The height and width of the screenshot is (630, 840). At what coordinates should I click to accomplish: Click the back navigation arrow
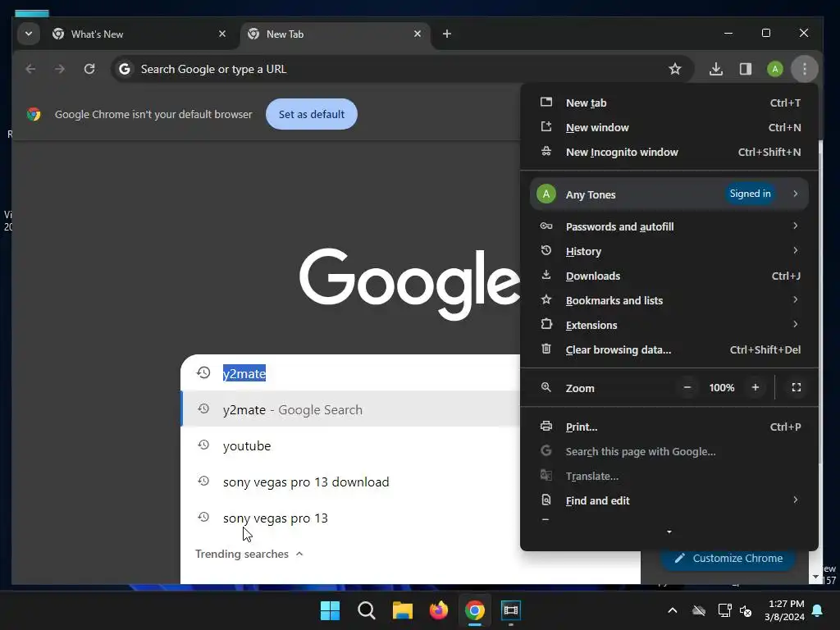tap(30, 69)
